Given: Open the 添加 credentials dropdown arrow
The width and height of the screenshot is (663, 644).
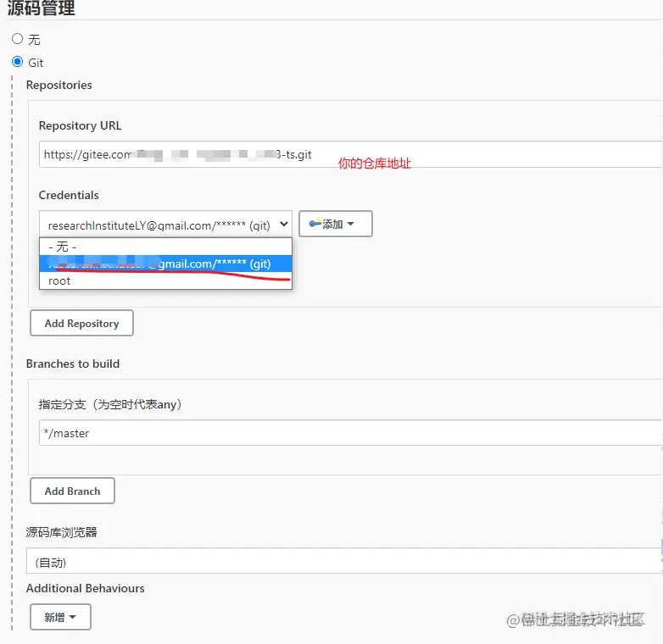Looking at the screenshot, I should pos(350,224).
